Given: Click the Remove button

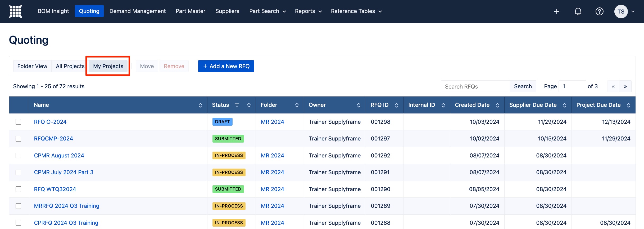Looking at the screenshot, I should [174, 66].
